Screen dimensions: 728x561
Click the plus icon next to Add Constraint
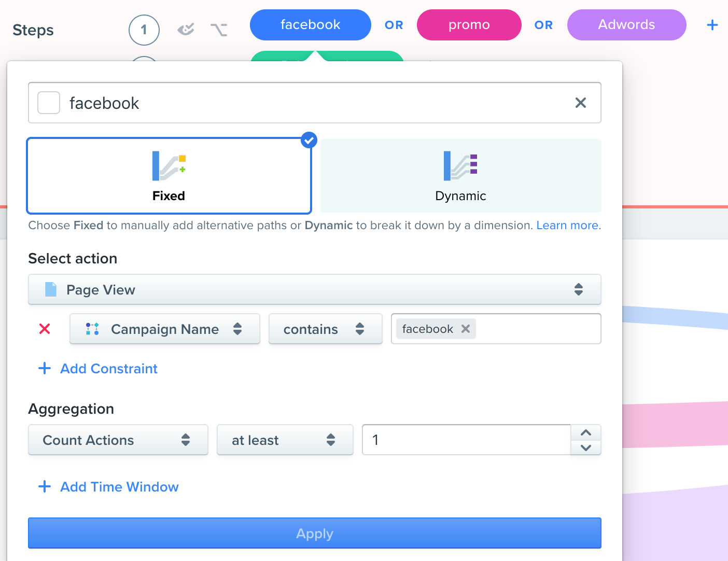click(x=45, y=368)
